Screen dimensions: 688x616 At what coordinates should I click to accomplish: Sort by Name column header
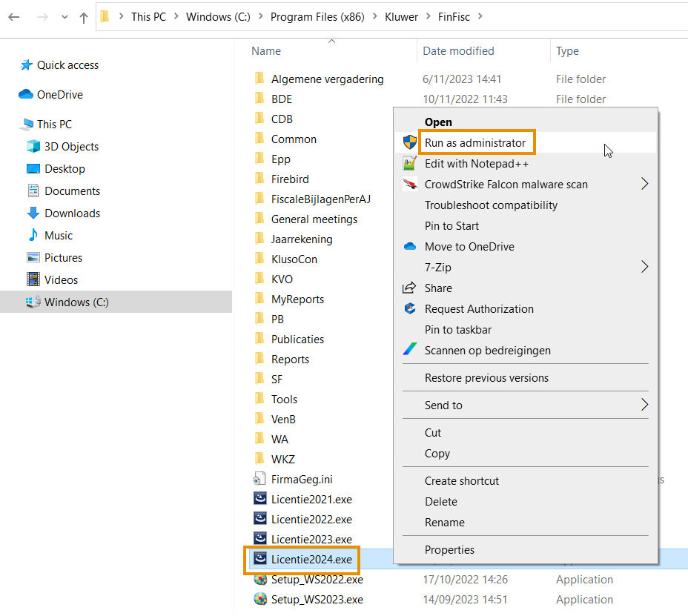[266, 51]
